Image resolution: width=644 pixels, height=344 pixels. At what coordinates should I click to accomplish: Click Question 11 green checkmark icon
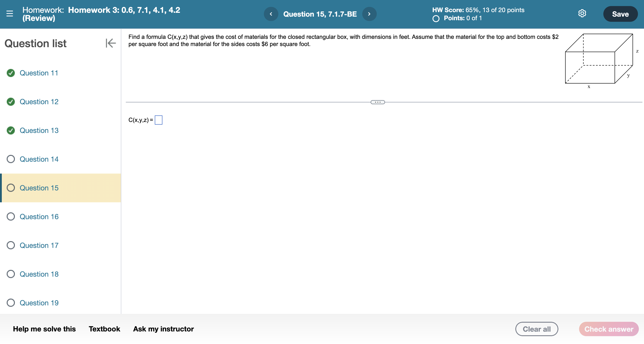[11, 73]
